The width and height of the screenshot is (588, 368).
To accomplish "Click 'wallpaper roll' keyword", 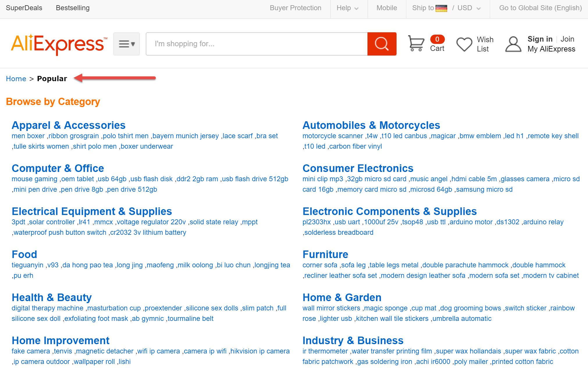I will (x=94, y=362).
